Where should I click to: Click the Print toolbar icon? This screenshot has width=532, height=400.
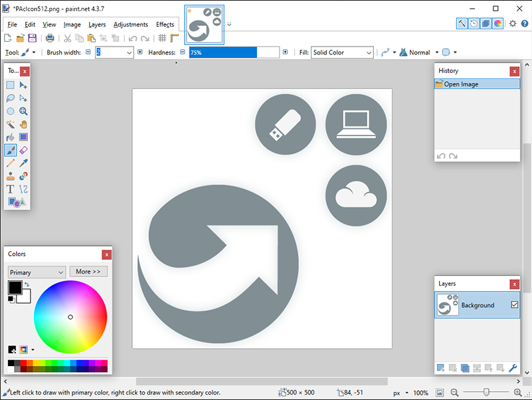point(50,38)
